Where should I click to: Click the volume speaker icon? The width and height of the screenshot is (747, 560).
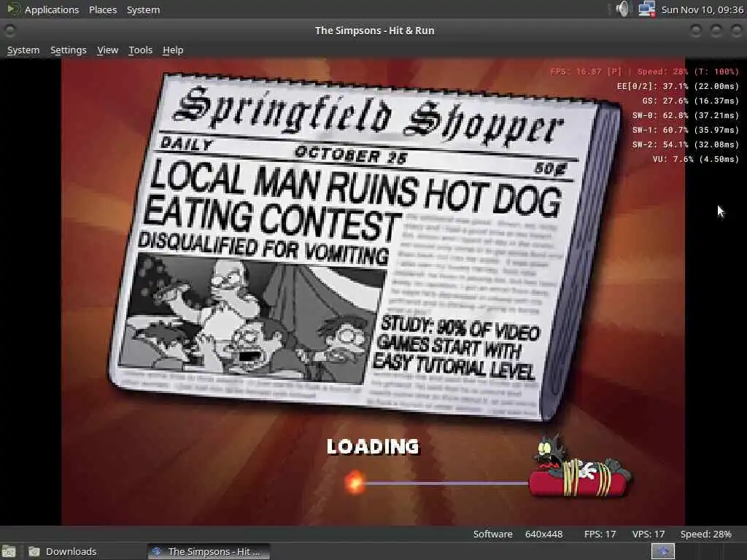(622, 9)
